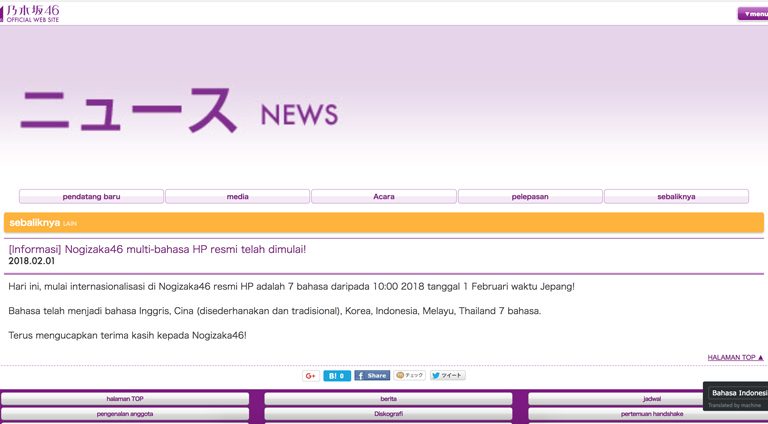Open the multi-bahasa HP article title link
Image resolution: width=768 pixels, height=424 pixels.
coord(157,249)
